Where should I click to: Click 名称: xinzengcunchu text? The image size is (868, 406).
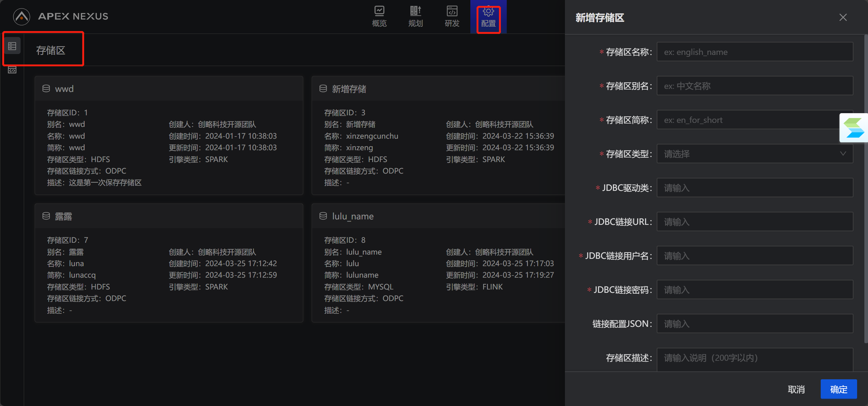(x=361, y=136)
